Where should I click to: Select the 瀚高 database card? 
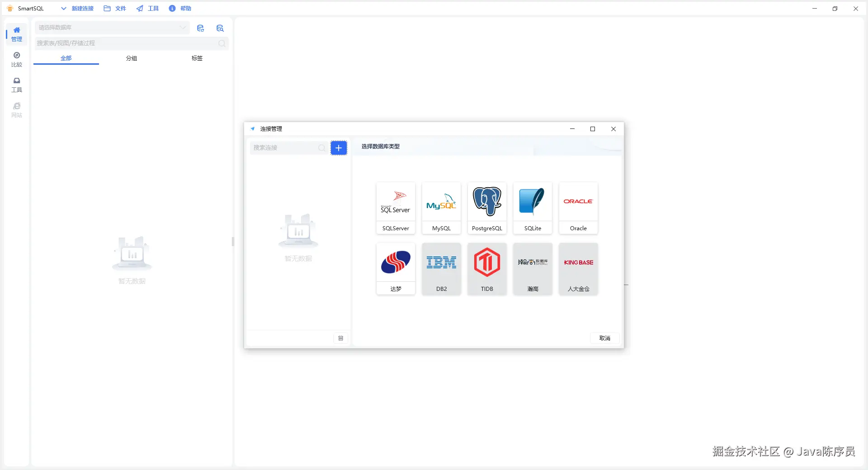coord(533,269)
